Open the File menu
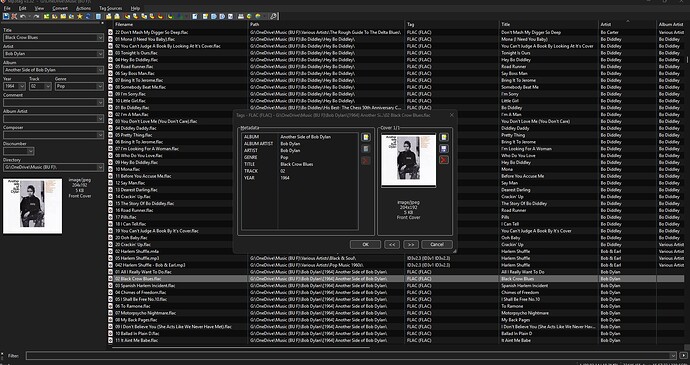690x365 pixels. 7,8
